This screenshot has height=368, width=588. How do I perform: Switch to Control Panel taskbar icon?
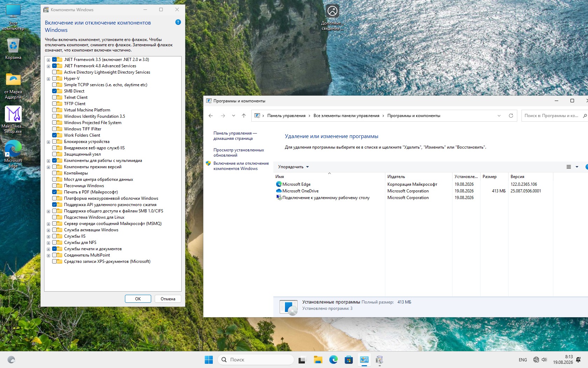(364, 360)
